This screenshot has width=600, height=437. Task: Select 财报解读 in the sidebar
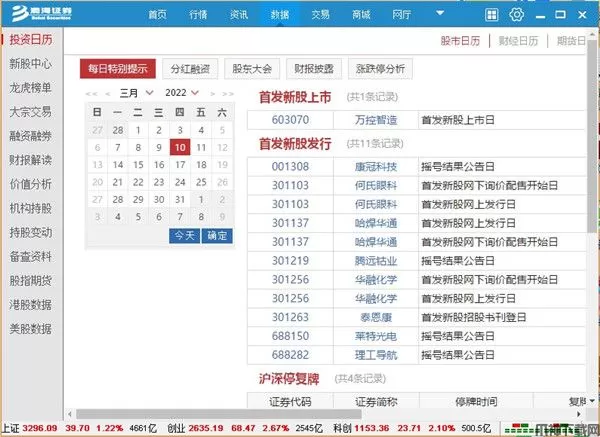[x=31, y=160]
